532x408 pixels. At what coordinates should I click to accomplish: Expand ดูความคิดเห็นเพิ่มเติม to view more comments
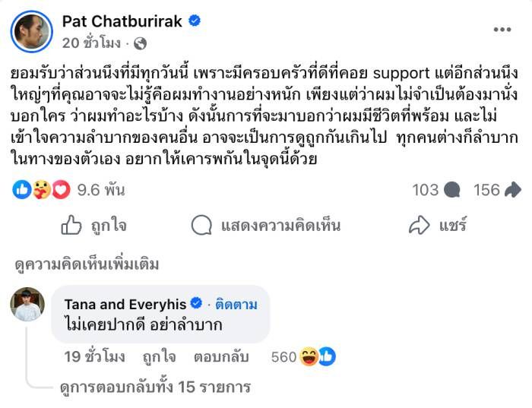click(x=87, y=264)
